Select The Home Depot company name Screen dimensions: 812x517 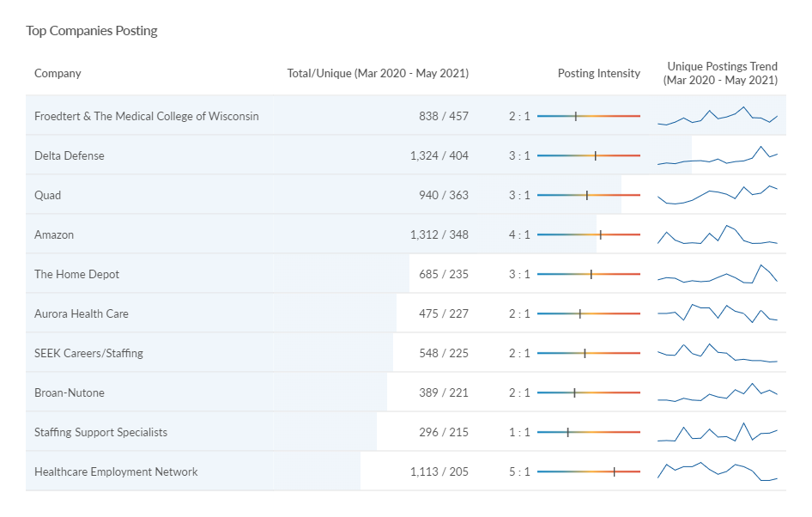tap(76, 274)
